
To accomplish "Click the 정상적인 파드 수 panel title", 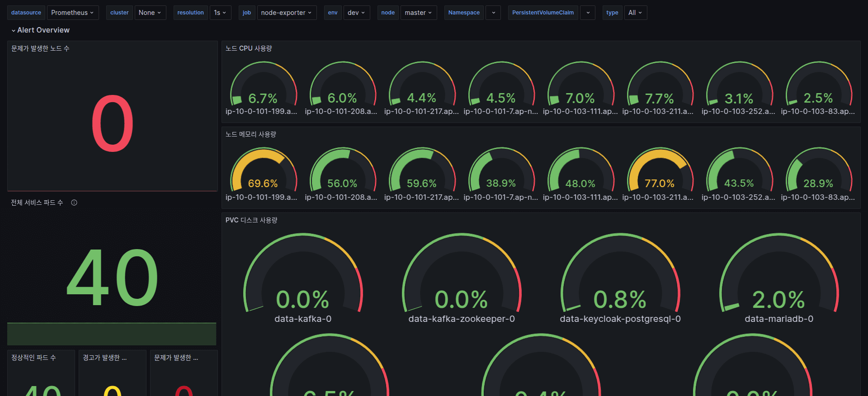I will coord(33,358).
